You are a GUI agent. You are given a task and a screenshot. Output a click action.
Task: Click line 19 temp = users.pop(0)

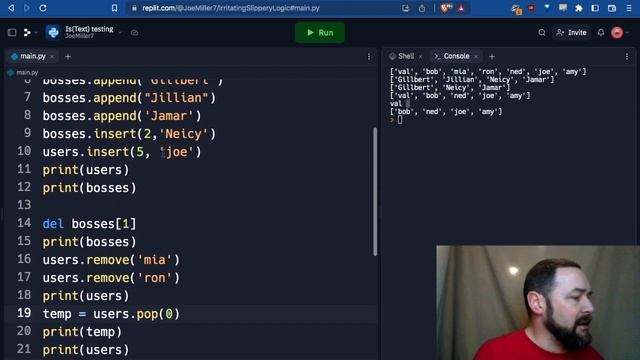[111, 313]
